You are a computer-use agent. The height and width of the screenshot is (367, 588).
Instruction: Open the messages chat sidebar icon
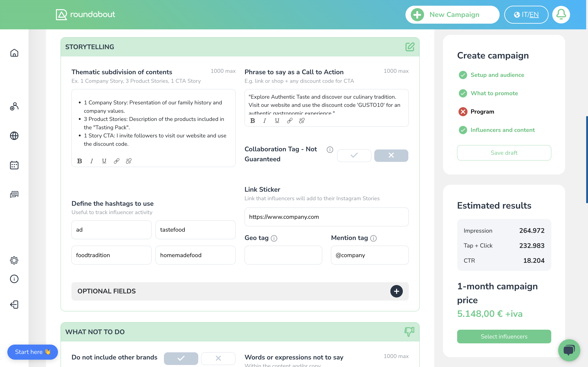pos(14,195)
